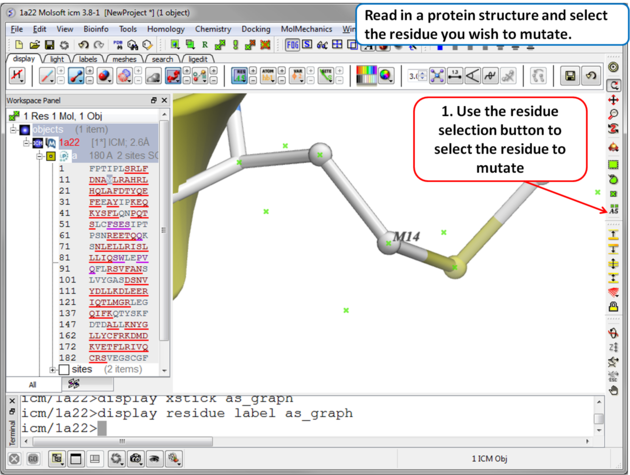630x475 pixels.
Task: Click the green exclamation mark icon
Action: tap(235, 45)
